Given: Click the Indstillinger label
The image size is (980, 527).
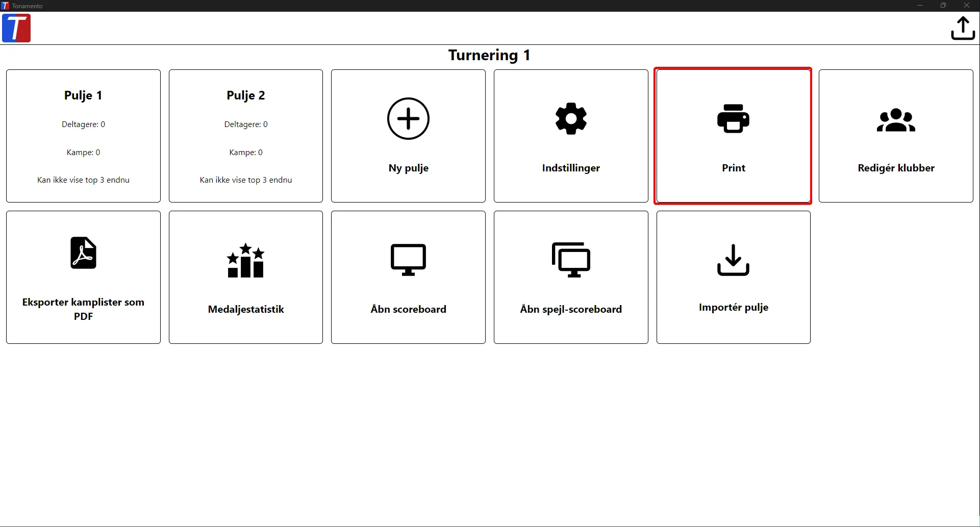Looking at the screenshot, I should coord(571,168).
